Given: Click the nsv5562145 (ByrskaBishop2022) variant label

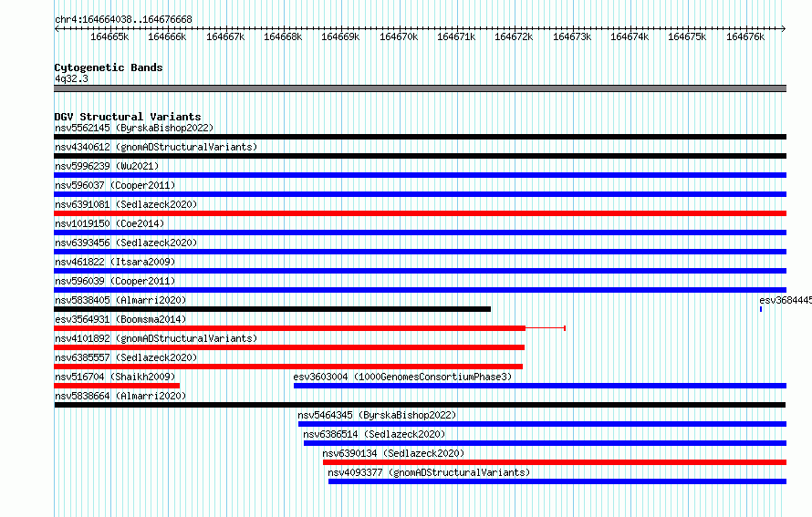Looking at the screenshot, I should 134,128.
